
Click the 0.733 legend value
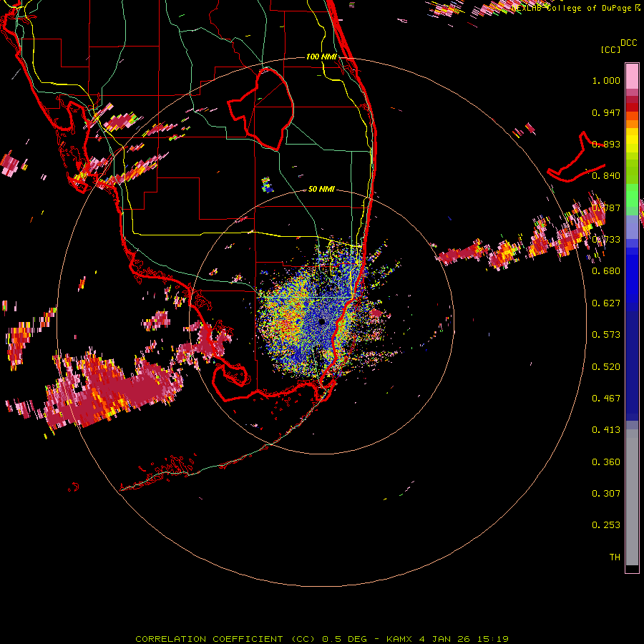[606, 240]
